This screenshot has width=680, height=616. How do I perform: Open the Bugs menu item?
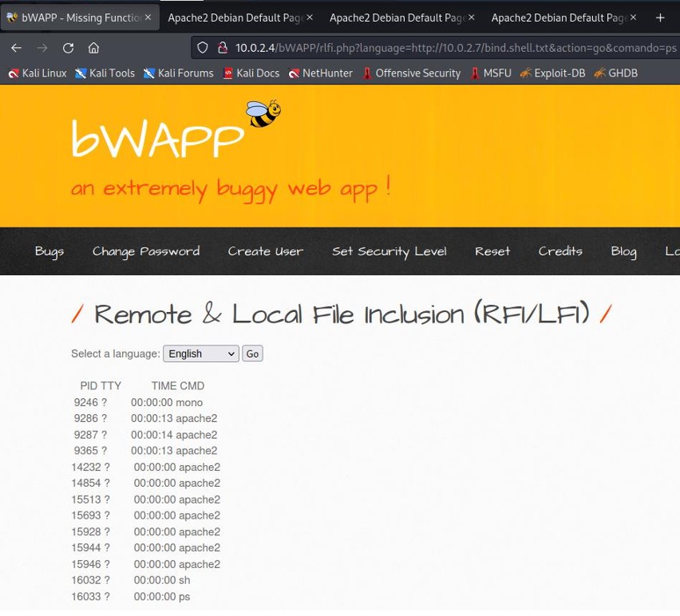click(x=49, y=251)
